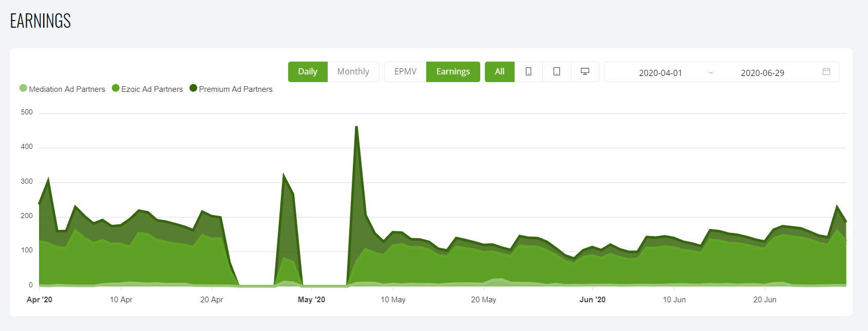868x331 pixels.
Task: Filter earnings by tablet devices
Action: (556, 72)
